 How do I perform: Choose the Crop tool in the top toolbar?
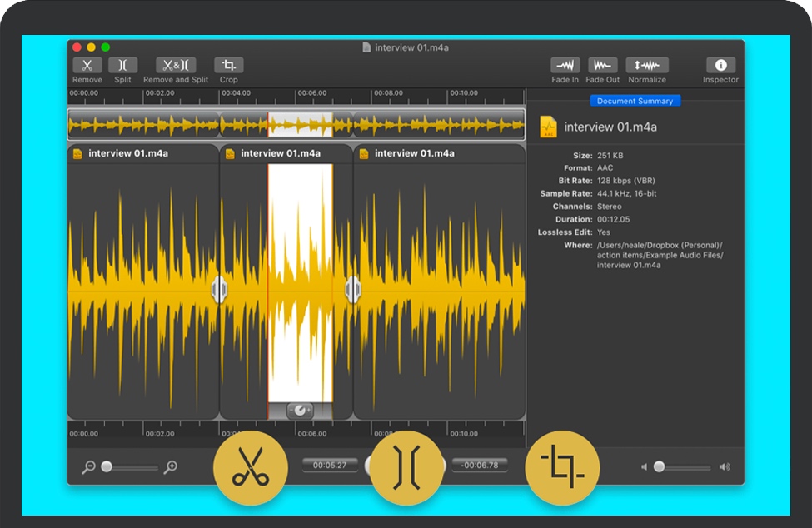228,66
